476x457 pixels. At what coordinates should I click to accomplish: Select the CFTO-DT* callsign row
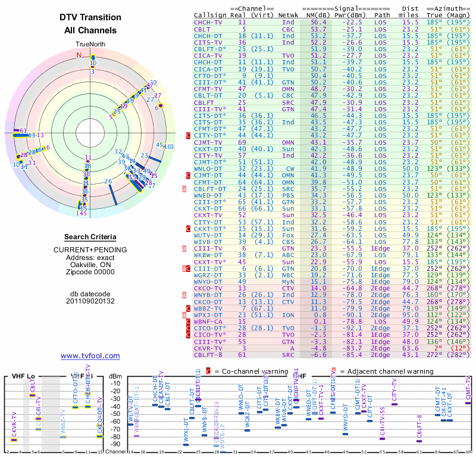pos(210,76)
